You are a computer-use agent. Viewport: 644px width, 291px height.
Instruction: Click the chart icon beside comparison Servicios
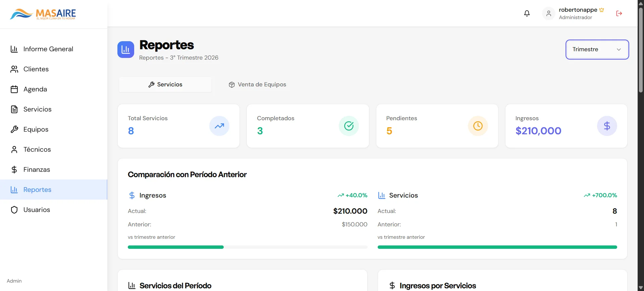click(x=382, y=195)
